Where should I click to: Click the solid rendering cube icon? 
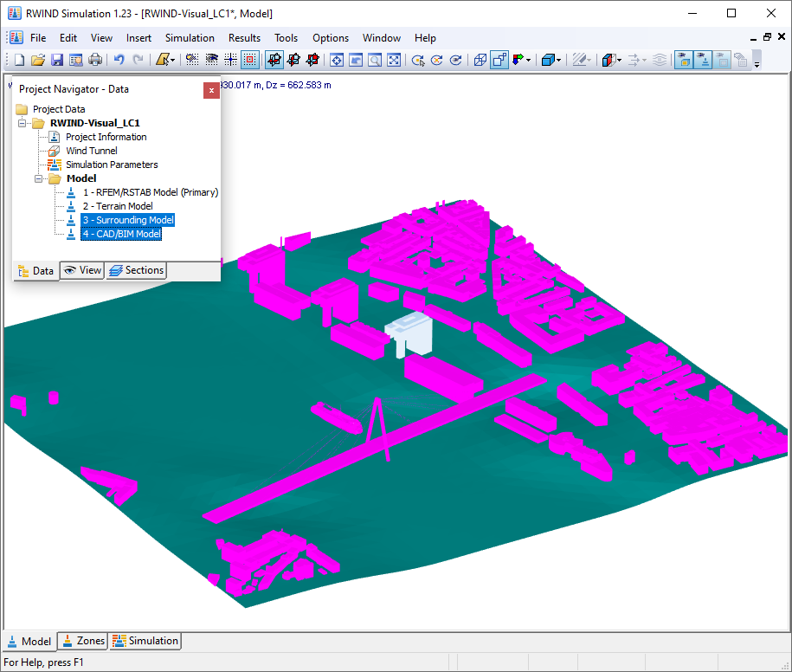[x=550, y=59]
